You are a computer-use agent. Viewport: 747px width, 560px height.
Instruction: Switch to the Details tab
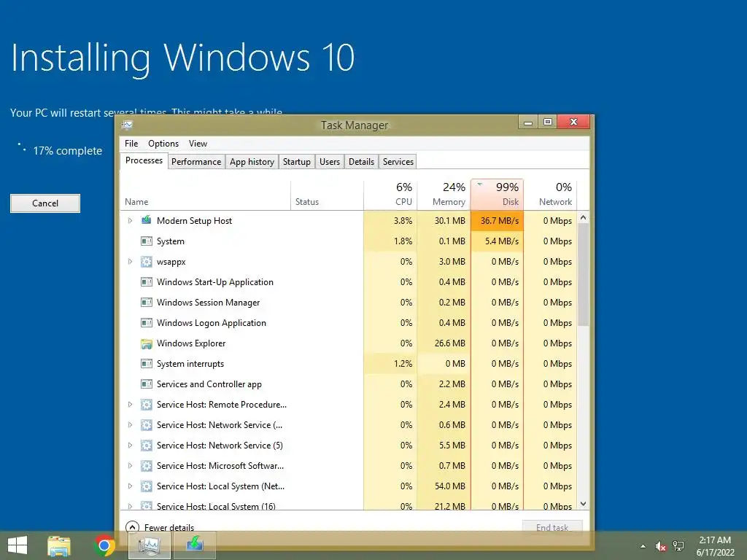coord(362,162)
